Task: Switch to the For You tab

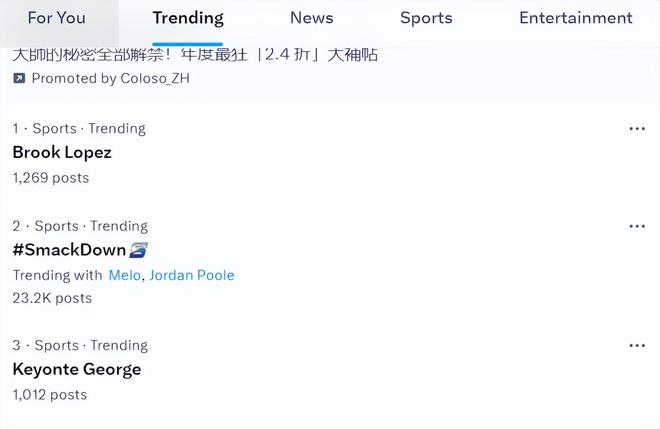Action: click(56, 18)
